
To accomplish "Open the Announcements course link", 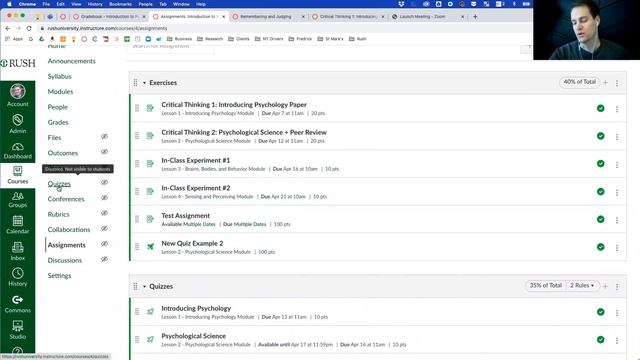I will click(x=71, y=61).
